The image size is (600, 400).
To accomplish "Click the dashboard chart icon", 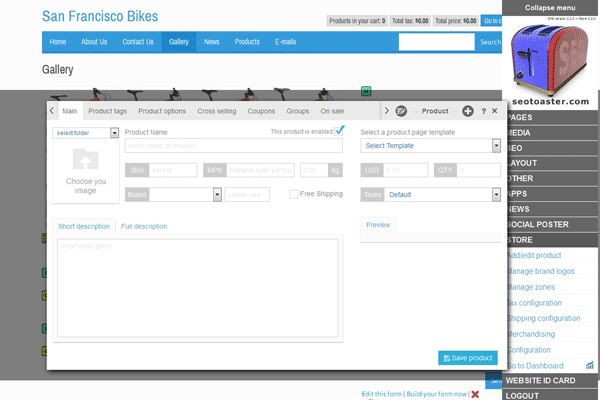I will tap(590, 366).
